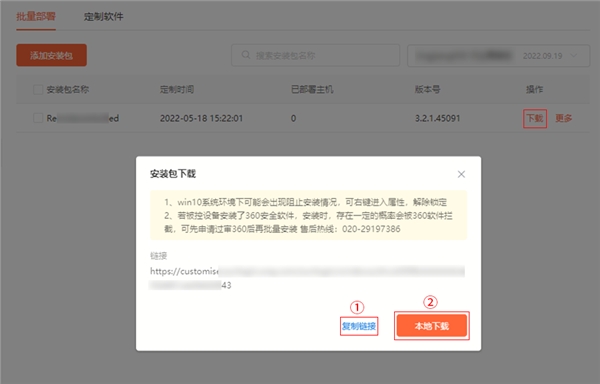Click the https://customise download link text

tap(307, 278)
